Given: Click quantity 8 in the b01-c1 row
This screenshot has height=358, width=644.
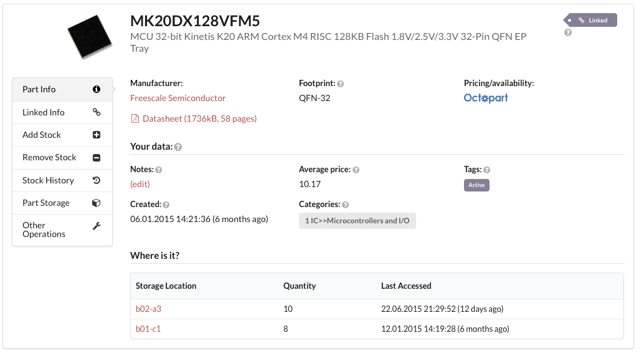Looking at the screenshot, I should [x=285, y=329].
